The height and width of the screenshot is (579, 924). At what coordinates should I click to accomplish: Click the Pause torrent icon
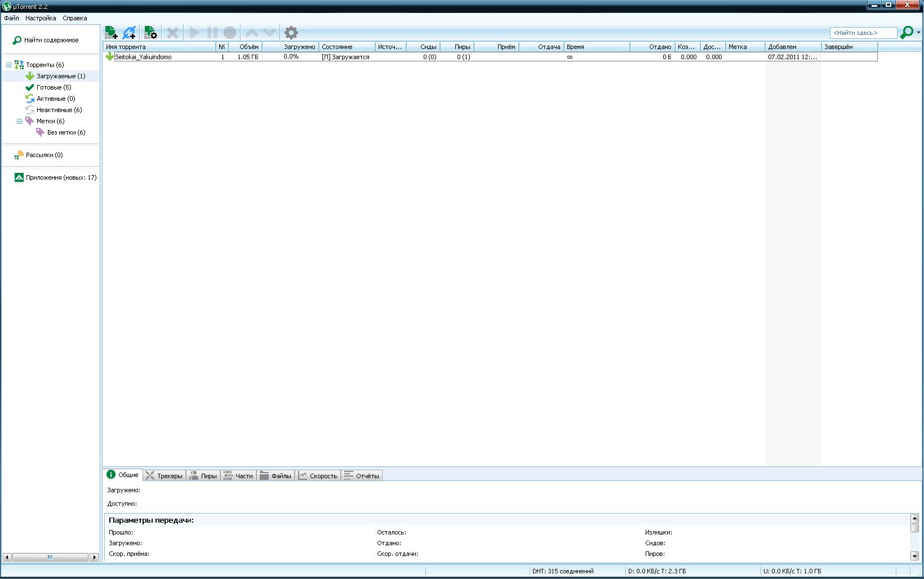pos(212,33)
